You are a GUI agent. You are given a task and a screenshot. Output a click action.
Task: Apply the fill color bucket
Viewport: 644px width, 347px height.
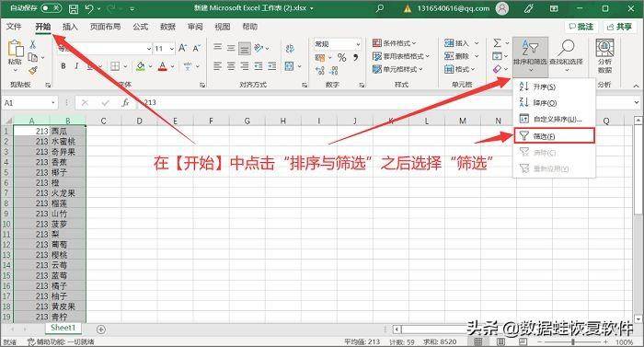click(141, 65)
